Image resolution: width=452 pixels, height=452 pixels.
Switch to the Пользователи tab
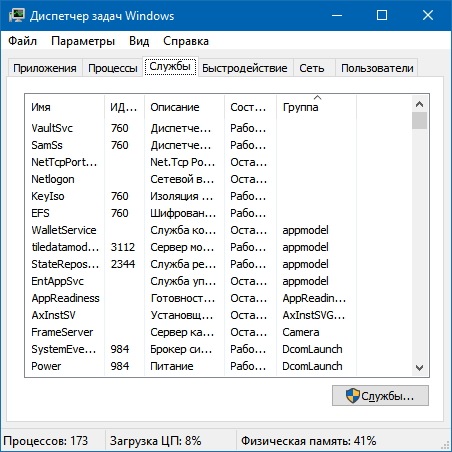377,68
